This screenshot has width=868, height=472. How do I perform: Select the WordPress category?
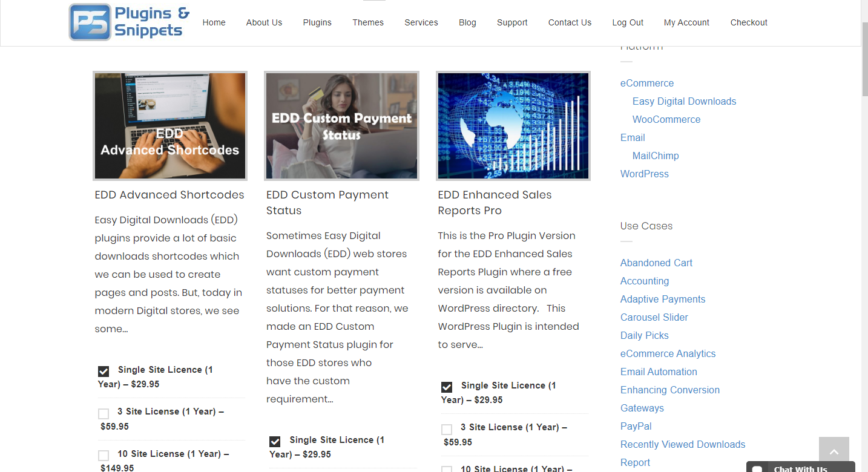pos(645,174)
